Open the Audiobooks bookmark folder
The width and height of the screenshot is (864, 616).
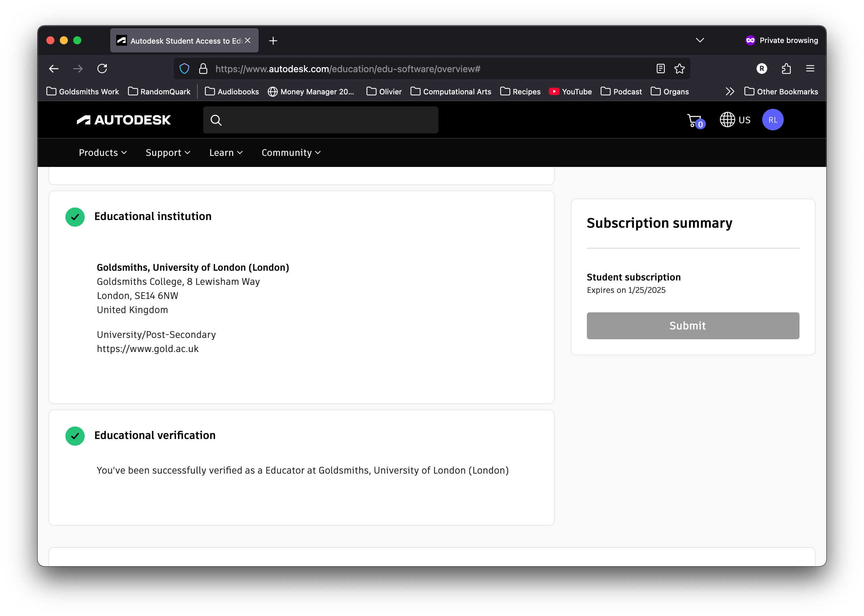point(232,91)
